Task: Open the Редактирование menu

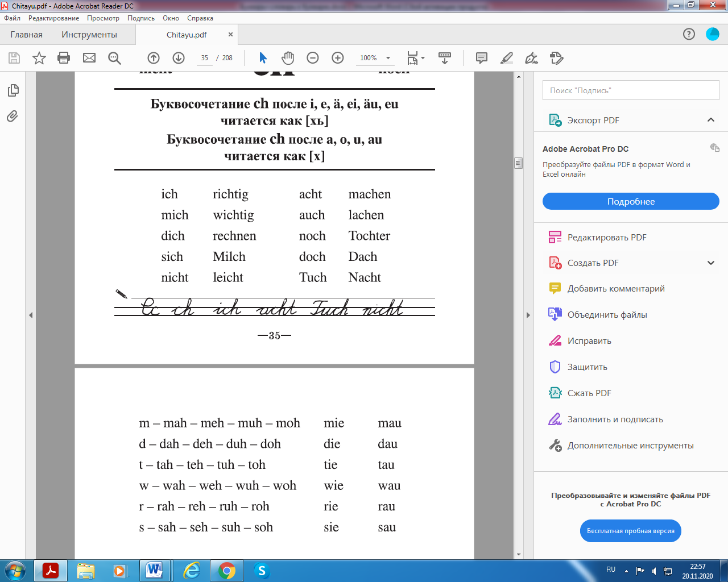Action: click(x=54, y=18)
